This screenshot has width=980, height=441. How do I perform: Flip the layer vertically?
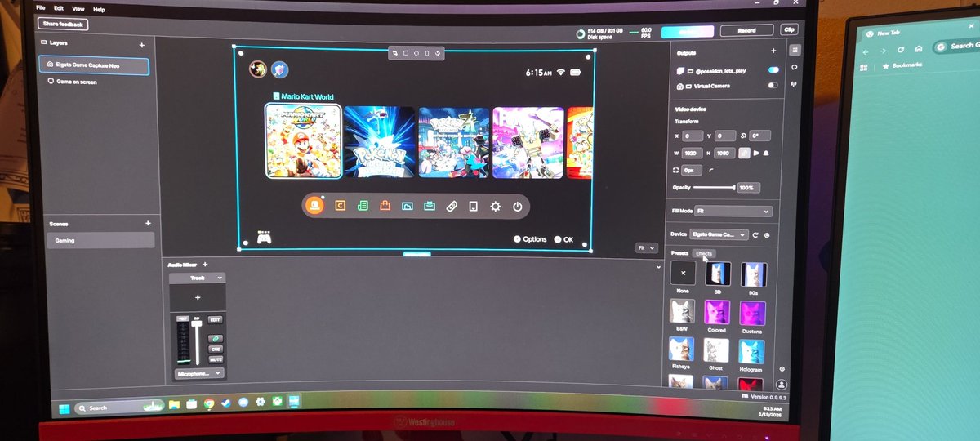pyautogui.click(x=766, y=153)
